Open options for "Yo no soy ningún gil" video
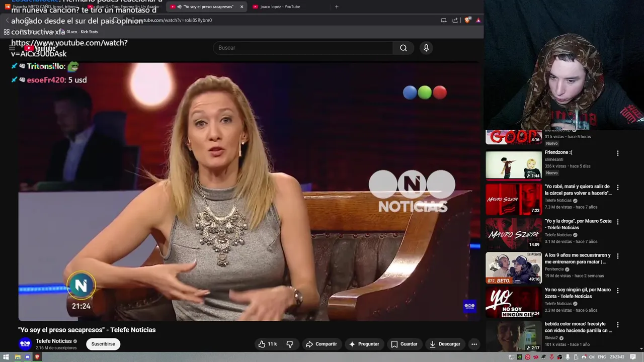Viewport: 644px width, 362px height. click(617, 291)
